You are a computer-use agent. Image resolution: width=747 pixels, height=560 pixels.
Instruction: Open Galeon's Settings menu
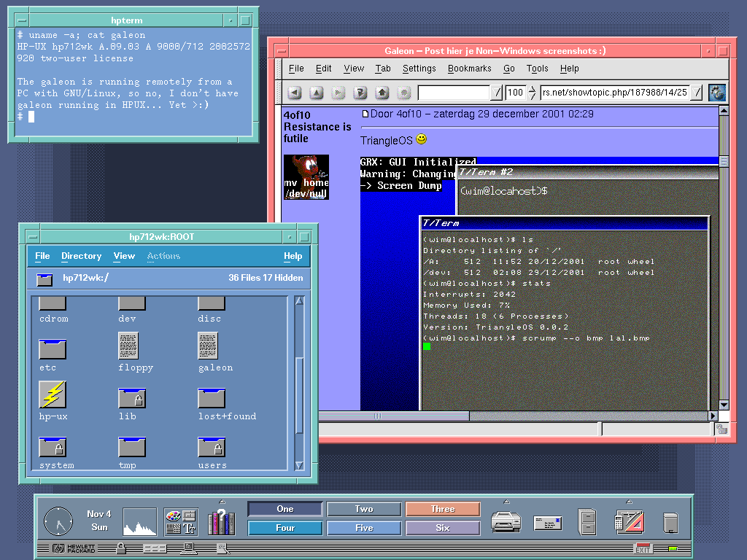(419, 69)
